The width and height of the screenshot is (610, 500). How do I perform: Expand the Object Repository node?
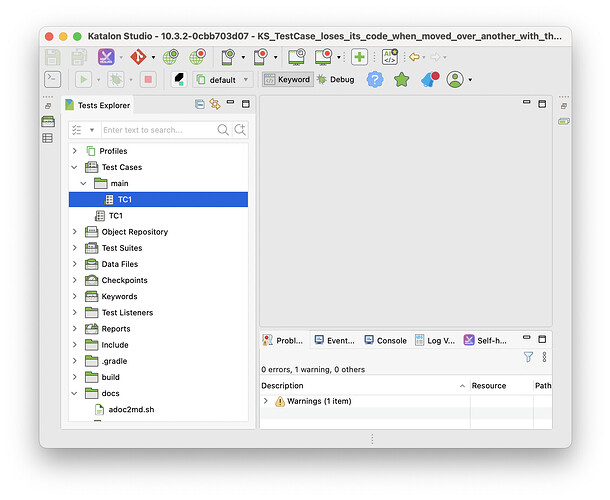click(x=75, y=232)
